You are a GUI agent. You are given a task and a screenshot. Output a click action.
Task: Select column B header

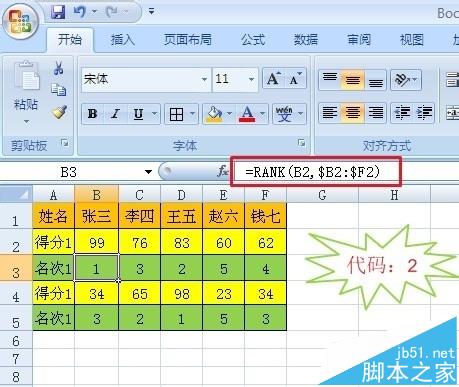coord(96,195)
